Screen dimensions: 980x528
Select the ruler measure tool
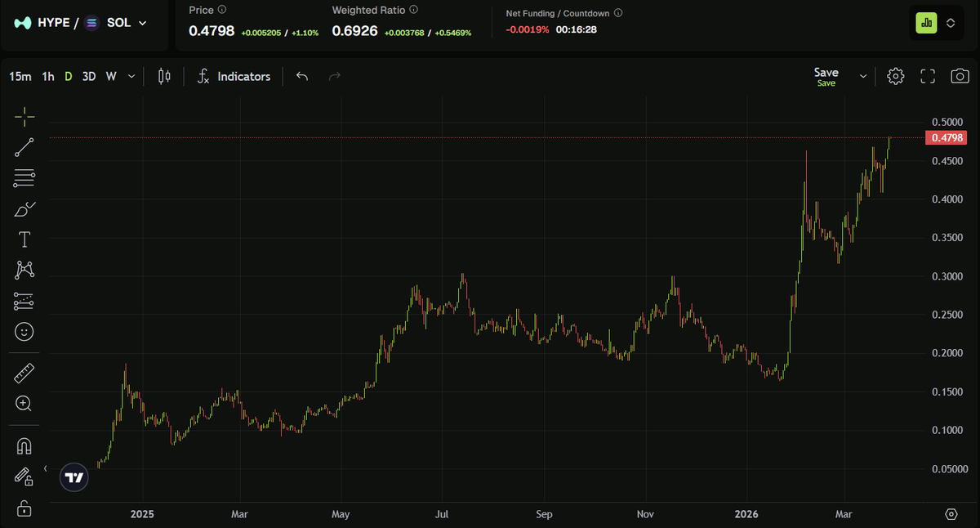pyautogui.click(x=24, y=374)
